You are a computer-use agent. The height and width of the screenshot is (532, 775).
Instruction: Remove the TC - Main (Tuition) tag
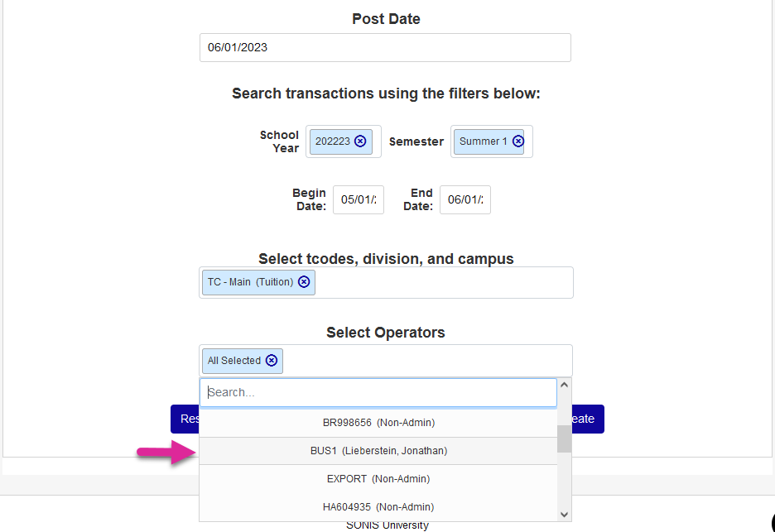click(x=304, y=282)
